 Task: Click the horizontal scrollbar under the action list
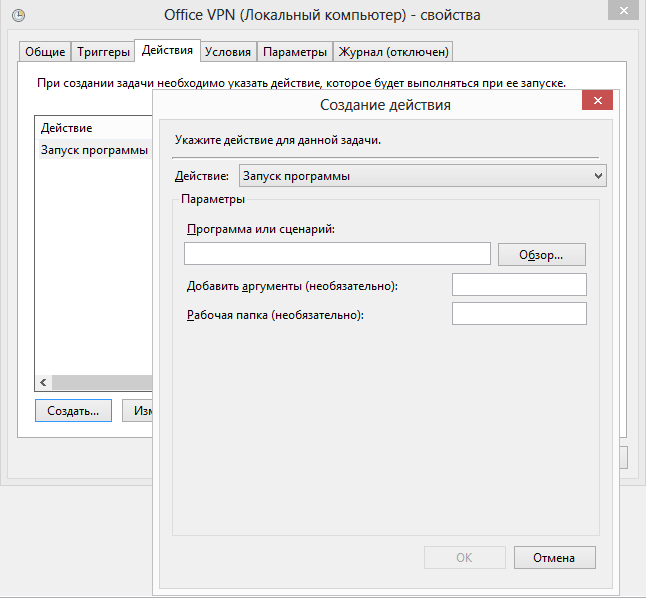click(x=100, y=383)
